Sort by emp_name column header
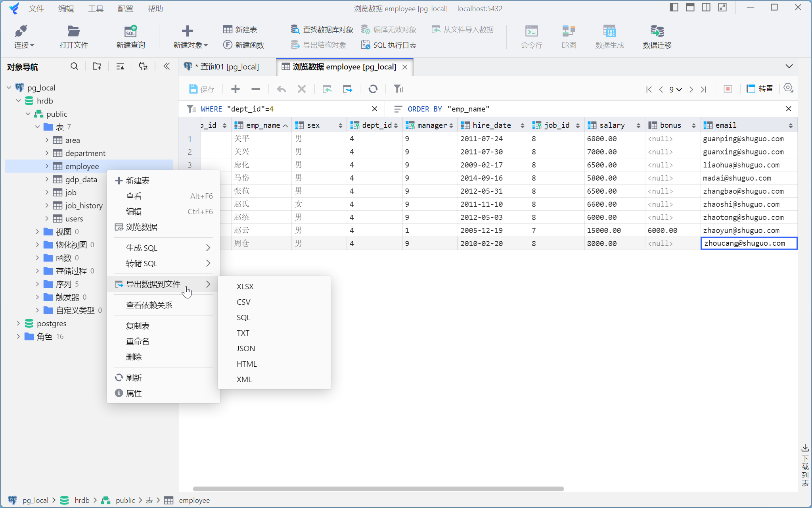This screenshot has width=812, height=508. 262,125
